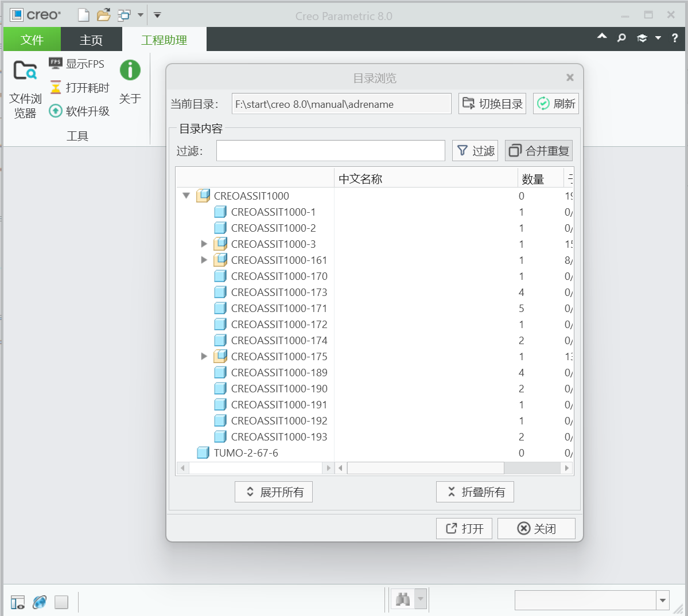Viewport: 688px width, 616px height.
Task: Click the 切换目录 switch directory button
Action: tap(492, 104)
